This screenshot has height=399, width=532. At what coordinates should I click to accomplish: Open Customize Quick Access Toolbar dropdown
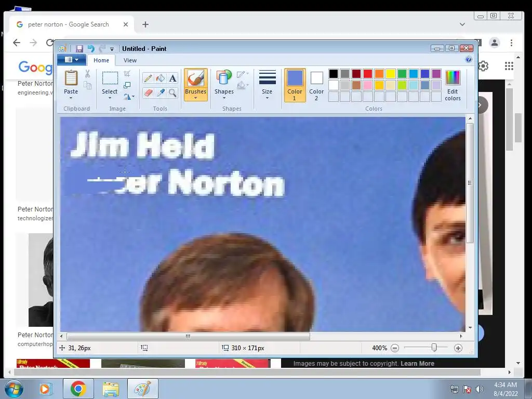112,49
